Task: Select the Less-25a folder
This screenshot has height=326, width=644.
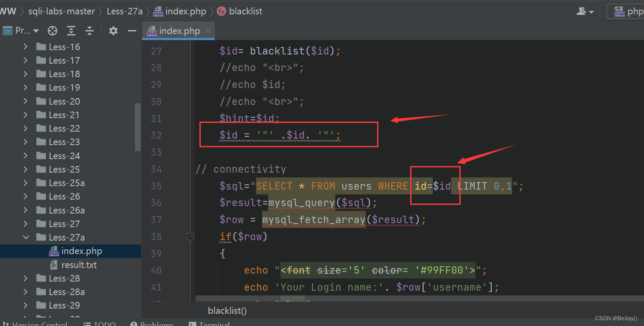Action: [x=67, y=183]
